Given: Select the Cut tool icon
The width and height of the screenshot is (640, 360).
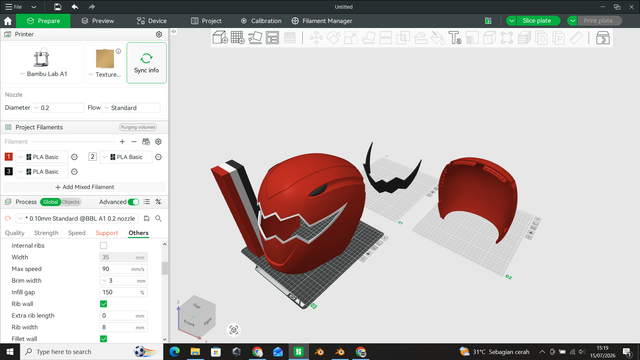Looking at the screenshot, I should click(x=386, y=38).
